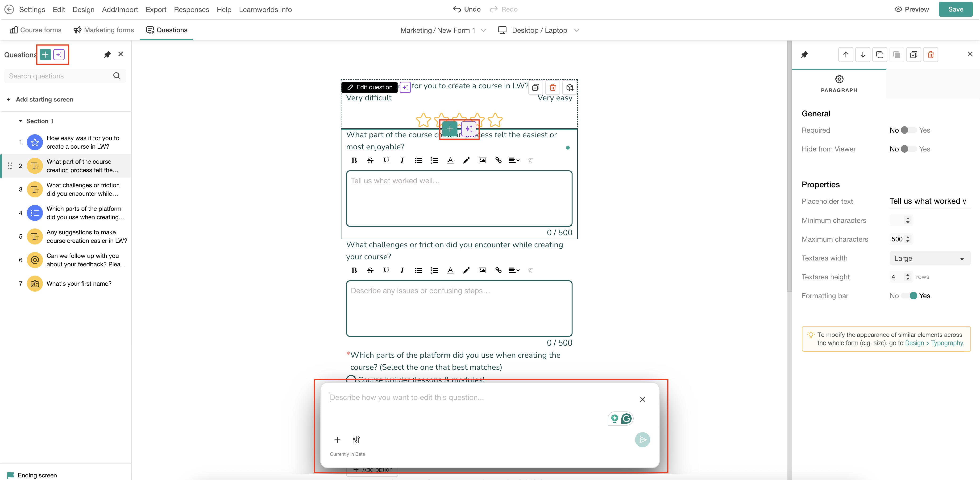Image resolution: width=980 pixels, height=480 pixels.
Task: Click insert image icon in first formatting bar
Action: [482, 160]
